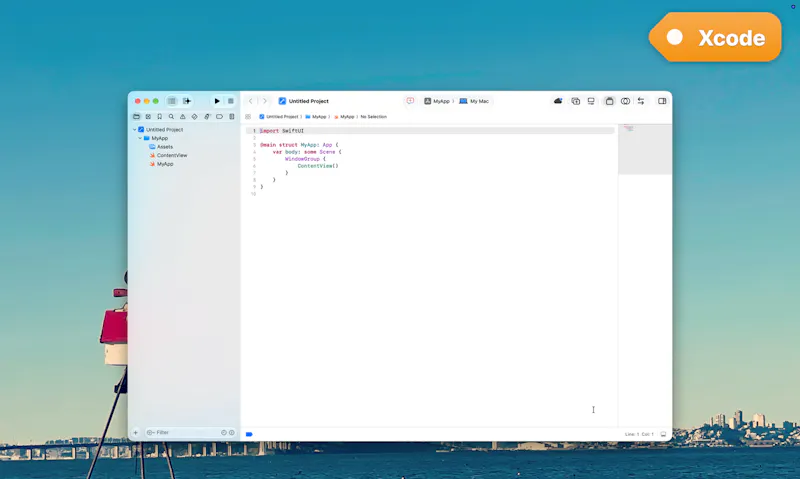
Task: Select the Assets catalog in navigator
Action: pyautogui.click(x=164, y=147)
